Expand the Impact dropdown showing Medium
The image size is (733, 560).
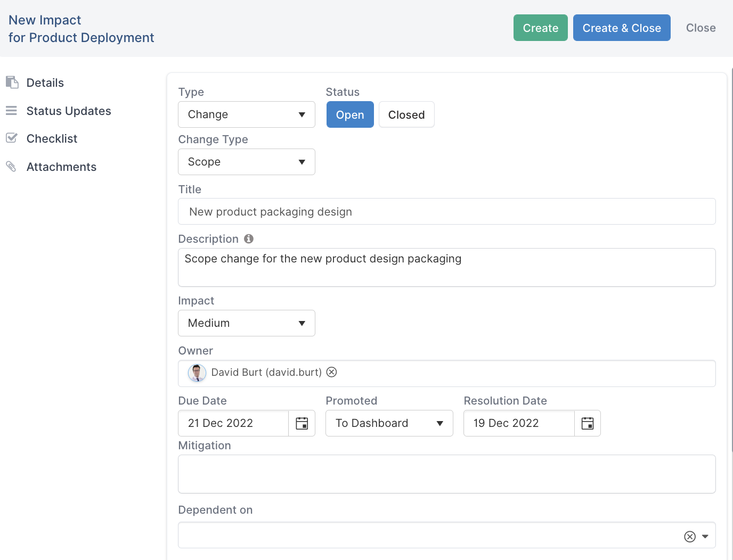[247, 323]
